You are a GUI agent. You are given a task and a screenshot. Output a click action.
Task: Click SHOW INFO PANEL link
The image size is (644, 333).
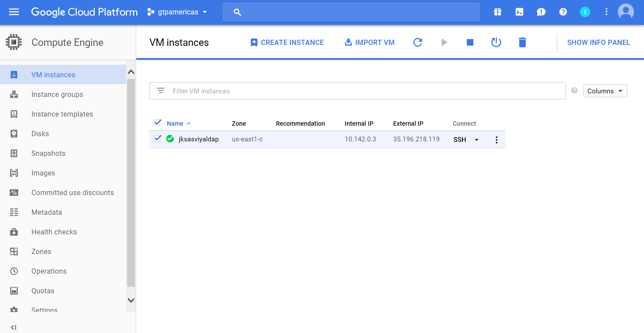(599, 42)
